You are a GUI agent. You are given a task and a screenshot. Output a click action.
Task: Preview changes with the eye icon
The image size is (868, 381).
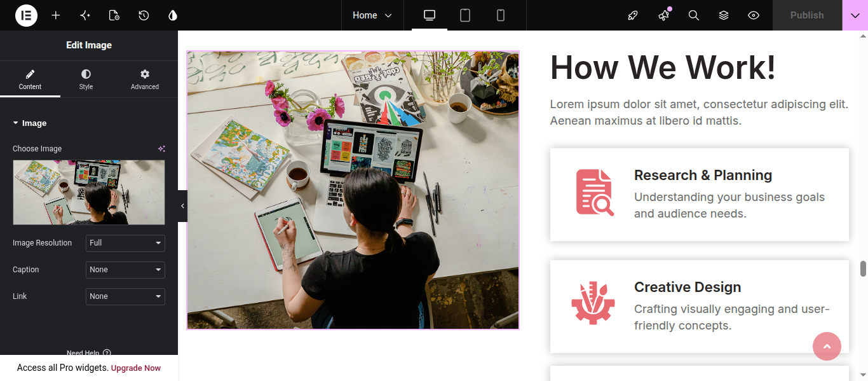(x=754, y=15)
